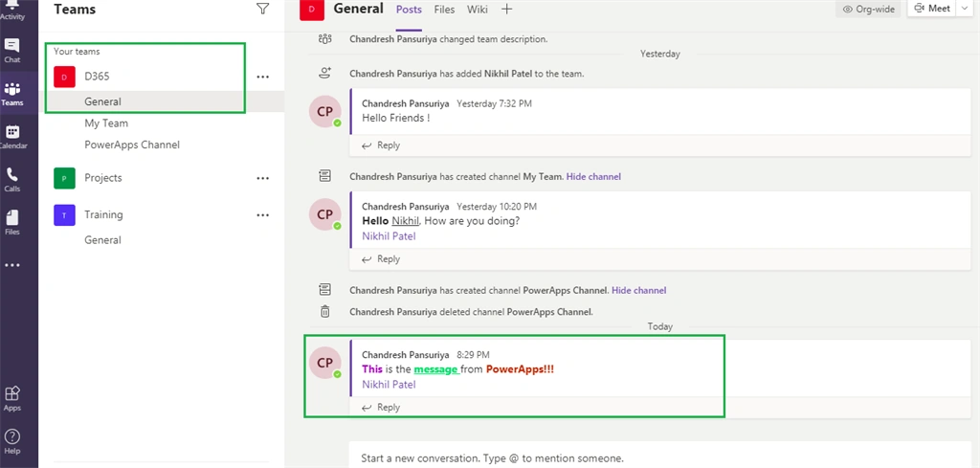Open more options for Training team

tap(263, 215)
